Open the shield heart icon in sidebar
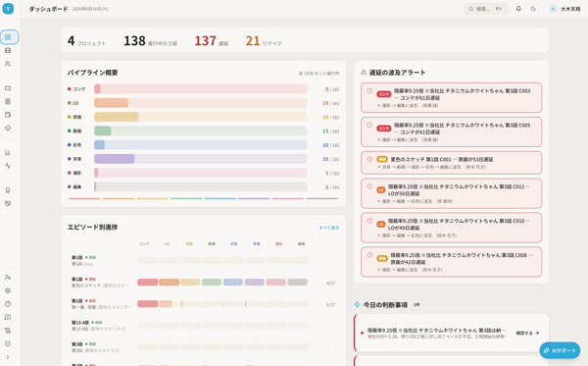 8,203
